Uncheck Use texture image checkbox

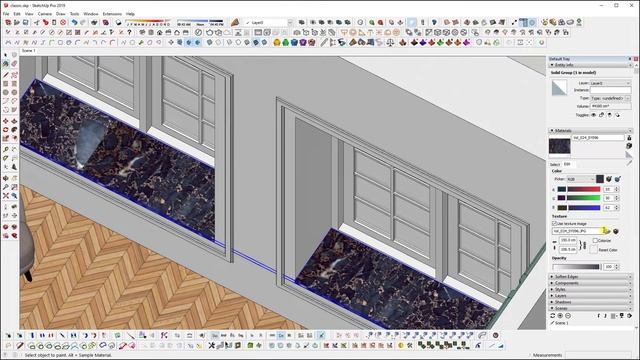(x=554, y=223)
